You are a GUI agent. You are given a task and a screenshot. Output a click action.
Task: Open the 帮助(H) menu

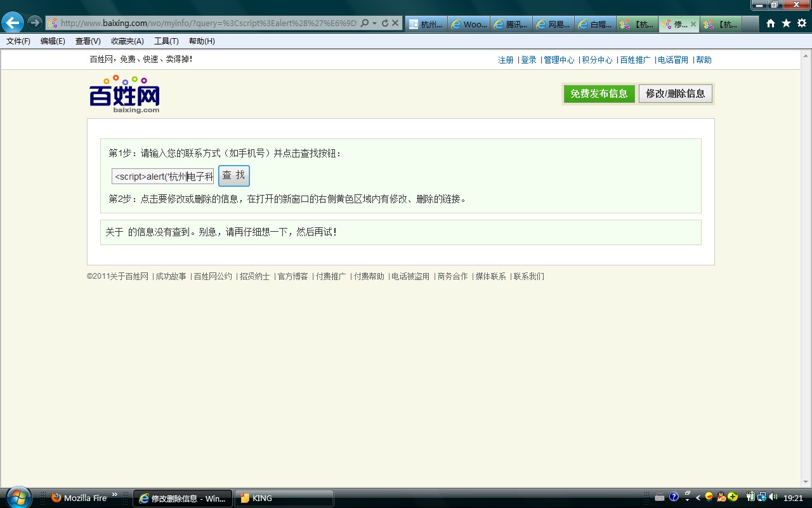[202, 41]
